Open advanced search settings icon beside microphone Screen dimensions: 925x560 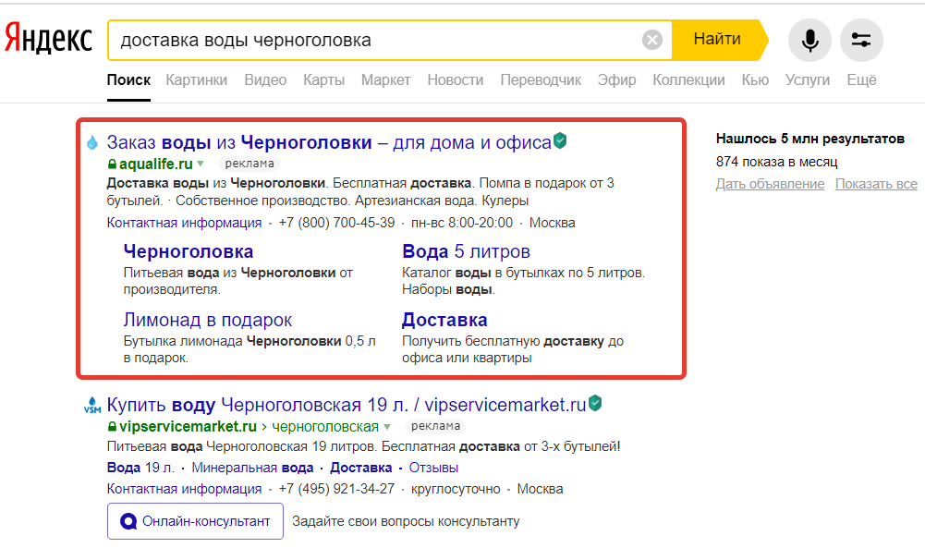tap(861, 40)
